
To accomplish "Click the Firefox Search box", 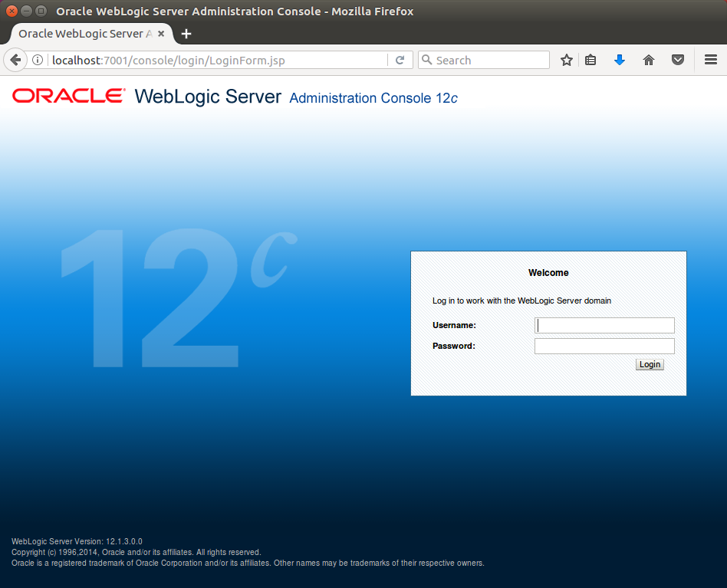I will (484, 61).
